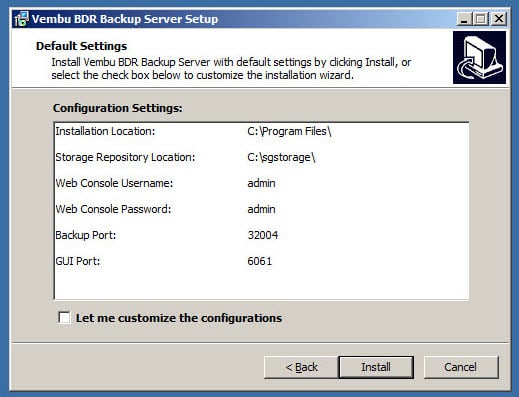This screenshot has height=397, width=519.
Task: Go back with the Back button
Action: point(301,367)
